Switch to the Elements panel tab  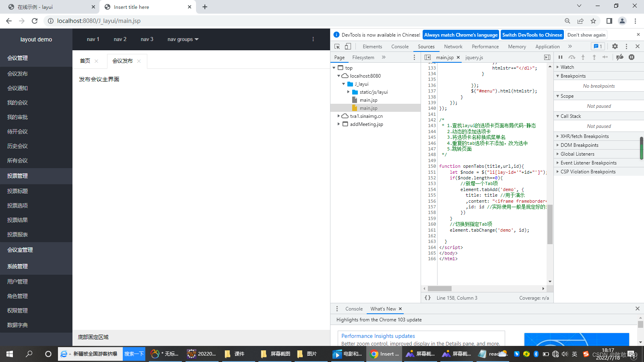(x=372, y=46)
